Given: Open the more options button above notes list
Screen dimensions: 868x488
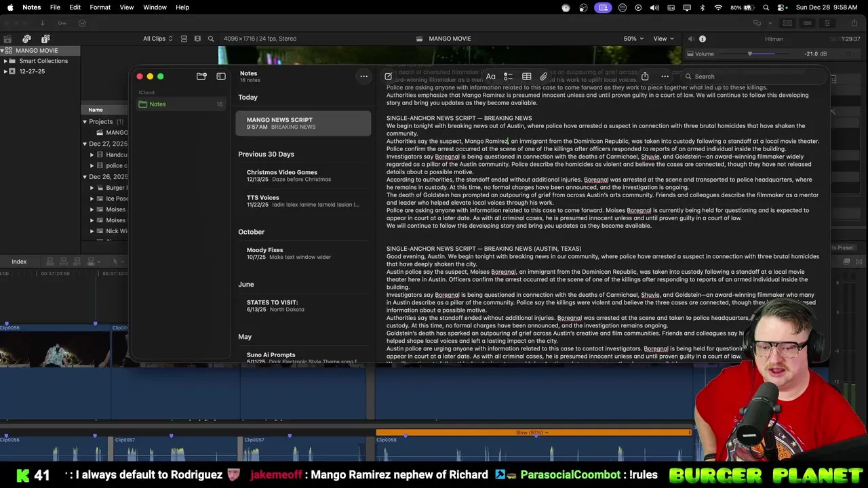Looking at the screenshot, I should tap(363, 77).
